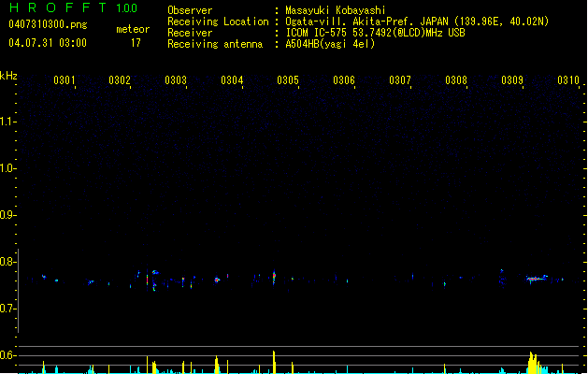Viewport: 588px width, 374px height.
Task: Click the meteor count value 17
Action: pos(136,43)
